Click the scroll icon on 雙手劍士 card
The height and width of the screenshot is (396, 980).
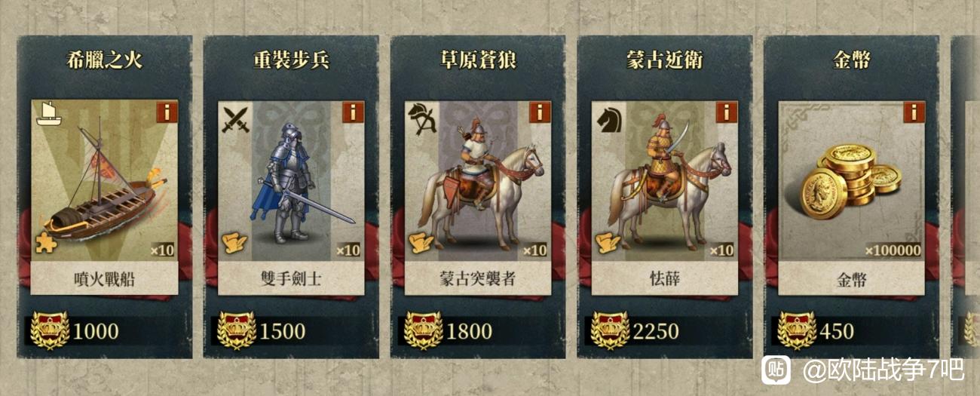234,243
